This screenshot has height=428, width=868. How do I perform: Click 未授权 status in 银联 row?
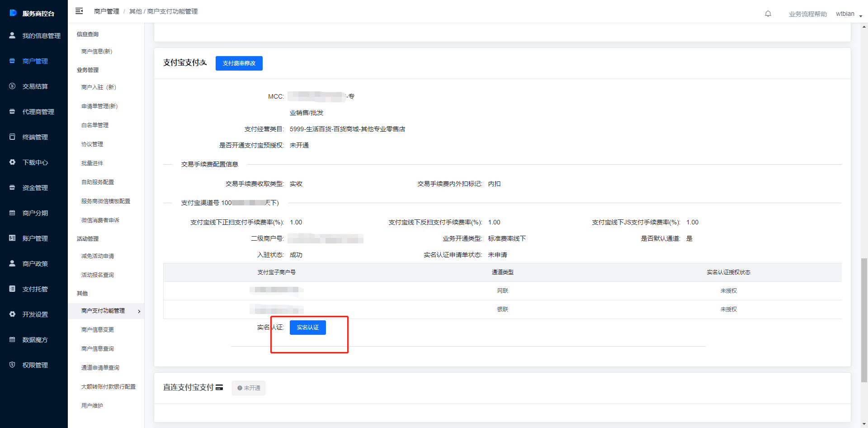tap(729, 309)
